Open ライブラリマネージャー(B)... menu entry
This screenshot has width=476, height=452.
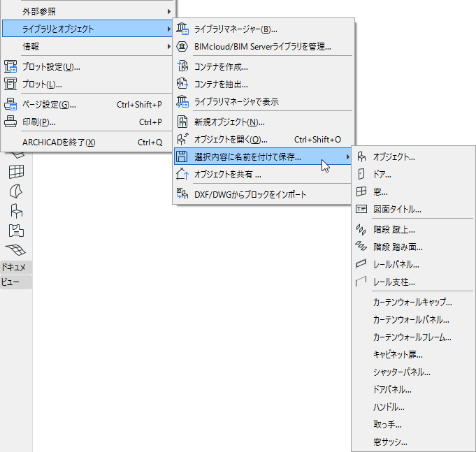(264, 29)
